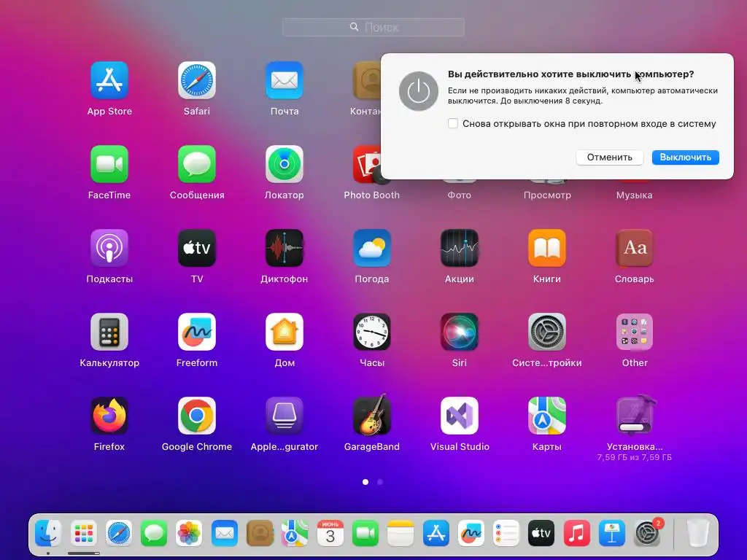The height and width of the screenshot is (560, 747).
Task: Open Keynote from the Dock
Action: (612, 533)
